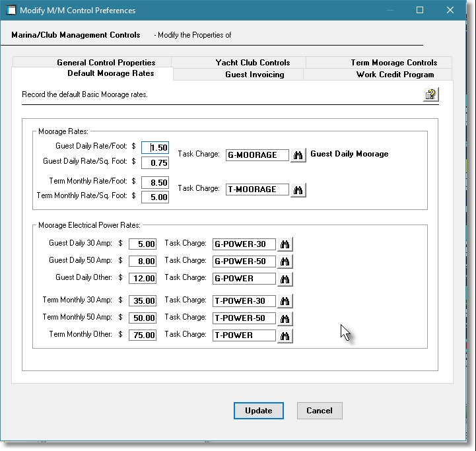The height and width of the screenshot is (451, 476).
Task: Edit Guest Daily Rate/Foot value 1.50
Action: [155, 148]
